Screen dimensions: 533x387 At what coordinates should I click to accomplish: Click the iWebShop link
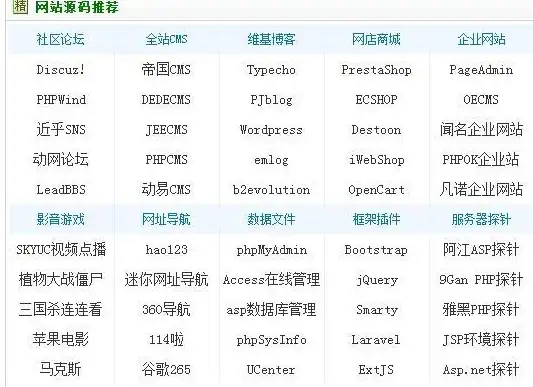tap(377, 160)
